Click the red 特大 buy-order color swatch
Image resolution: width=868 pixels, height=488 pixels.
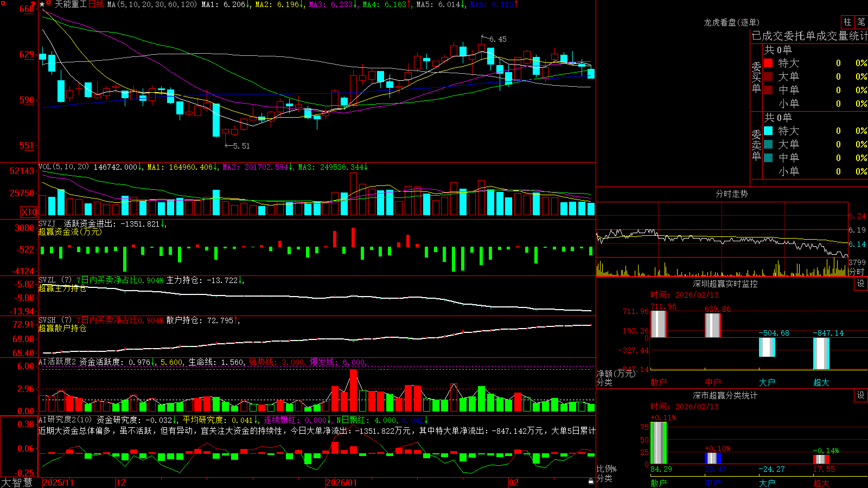pos(768,63)
